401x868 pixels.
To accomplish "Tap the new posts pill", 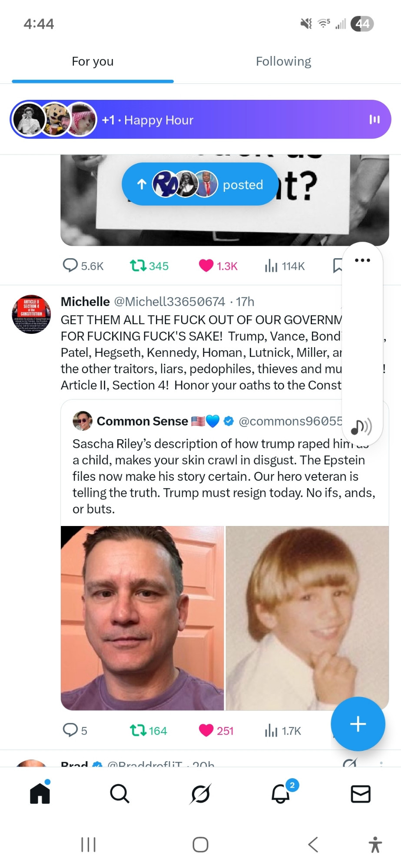I will click(x=200, y=184).
